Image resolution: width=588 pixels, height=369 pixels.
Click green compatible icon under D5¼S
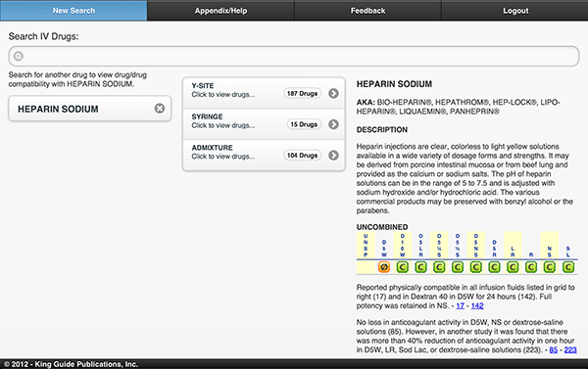(439, 267)
